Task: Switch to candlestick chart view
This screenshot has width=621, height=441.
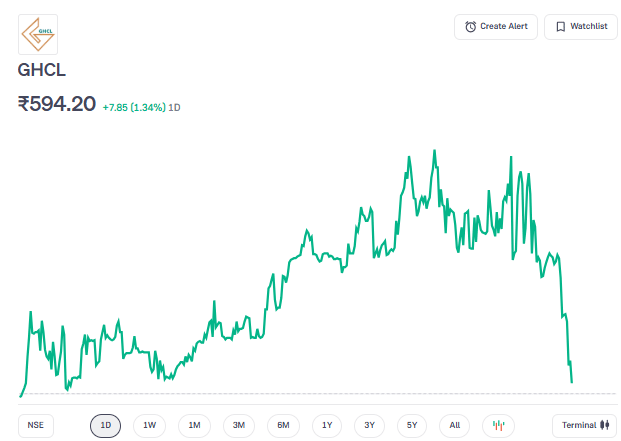Action: (499, 425)
